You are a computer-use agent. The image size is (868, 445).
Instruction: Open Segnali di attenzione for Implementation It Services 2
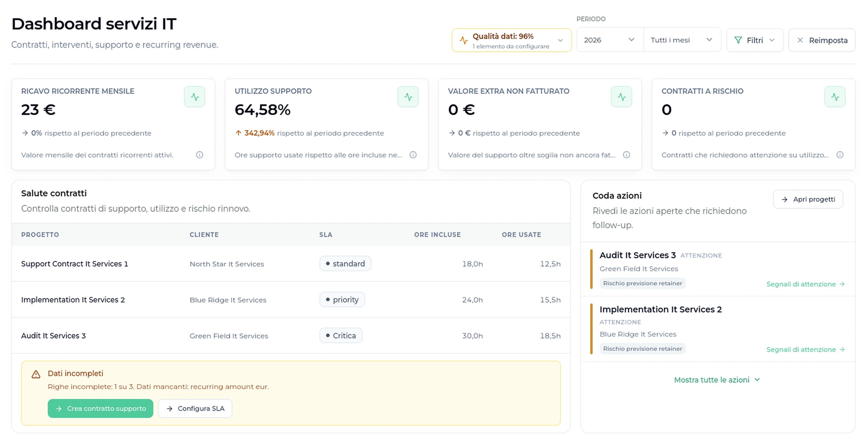[x=805, y=349]
